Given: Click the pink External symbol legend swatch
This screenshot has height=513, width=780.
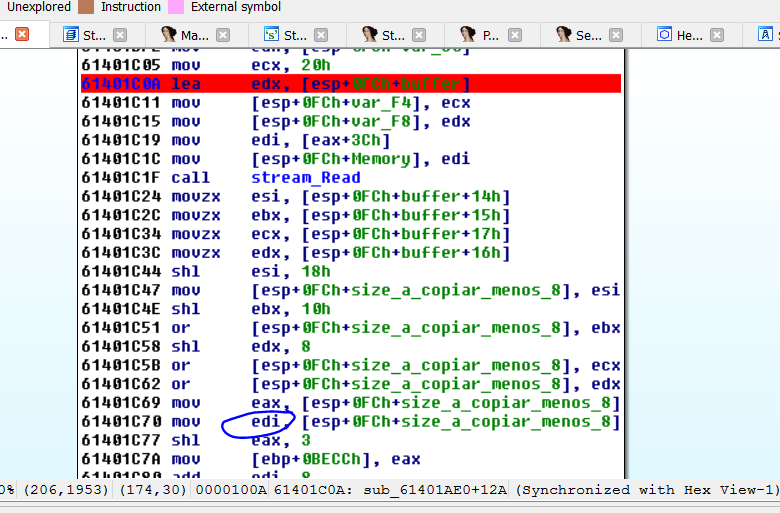Looking at the screenshot, I should 176,7.
